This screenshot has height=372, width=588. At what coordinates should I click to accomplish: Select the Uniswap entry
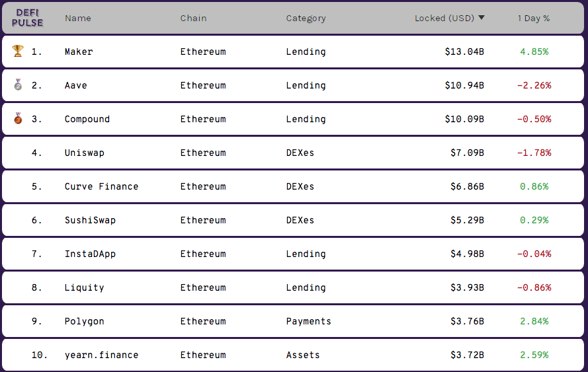click(x=85, y=153)
